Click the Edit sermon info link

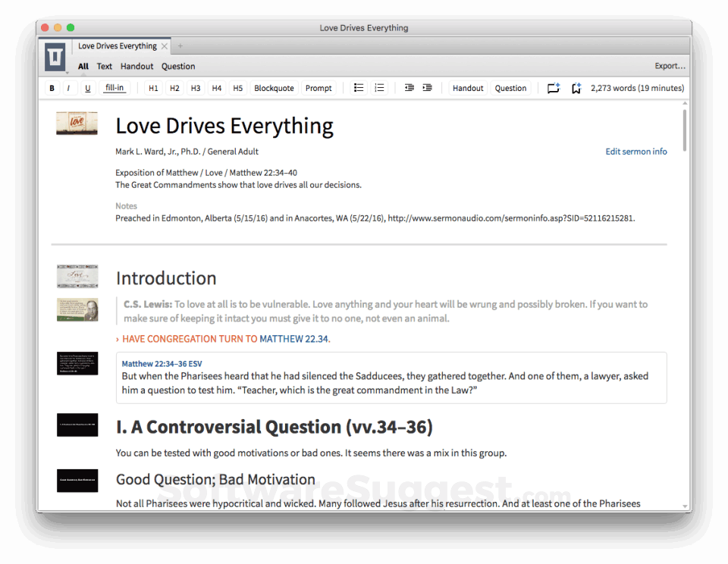(x=635, y=151)
